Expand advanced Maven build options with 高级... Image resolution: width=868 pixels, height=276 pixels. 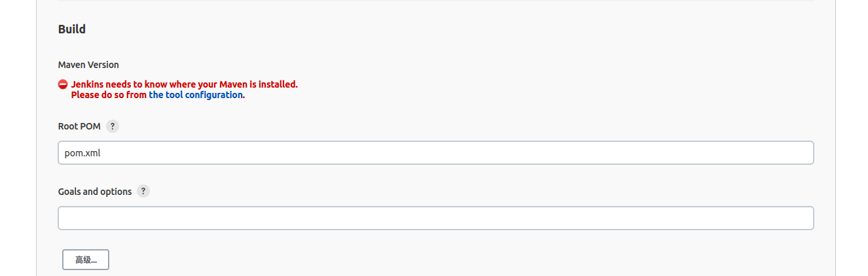coord(86,260)
